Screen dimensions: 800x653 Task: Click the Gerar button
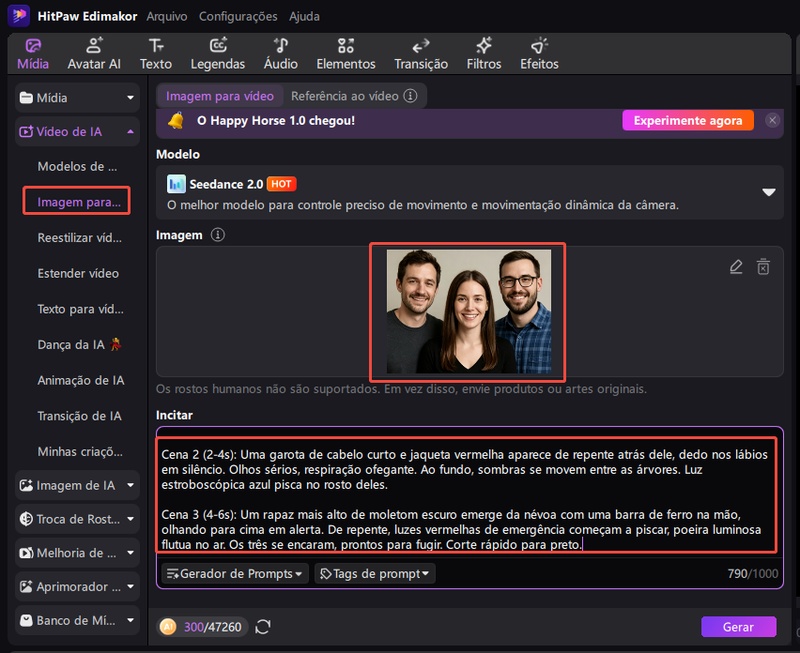click(738, 627)
